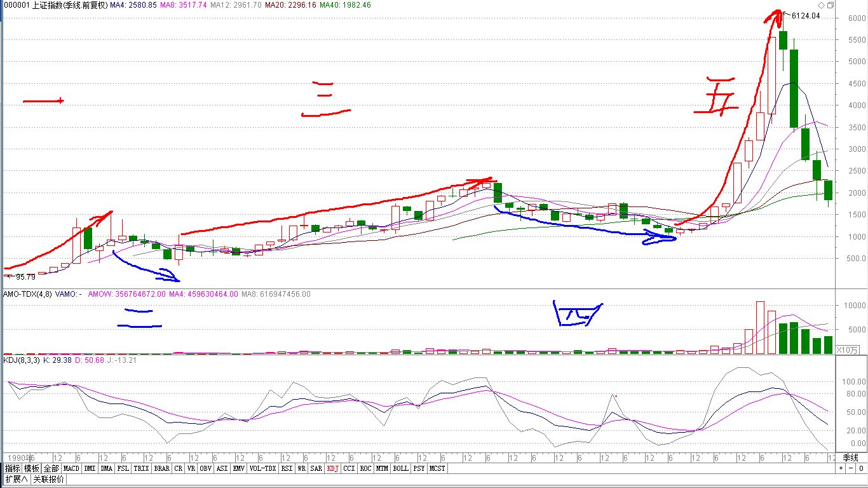Viewport: 868px width, 488px height.
Task: Switch indicator to MCST
Action: tap(438, 468)
